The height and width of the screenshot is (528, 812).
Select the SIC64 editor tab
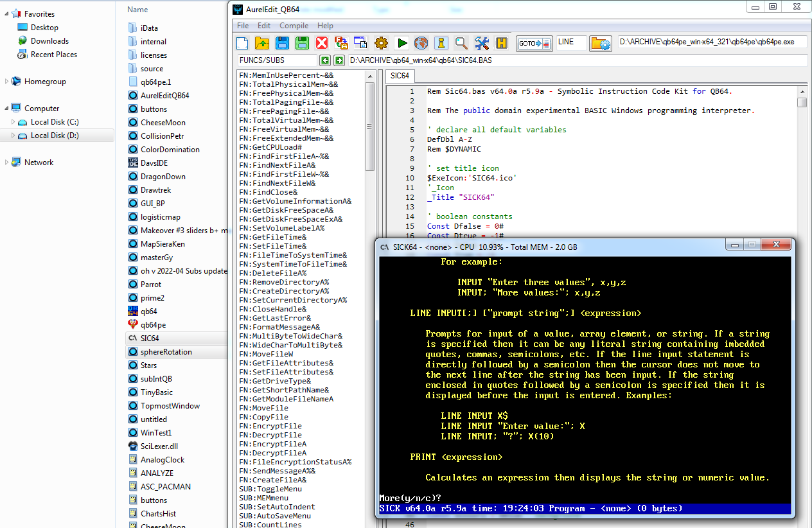pos(400,76)
